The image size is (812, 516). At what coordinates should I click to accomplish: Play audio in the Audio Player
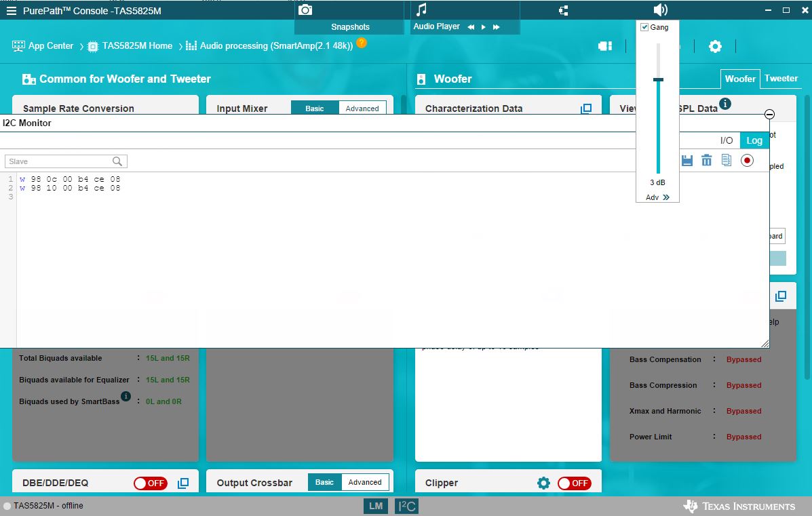[x=483, y=27]
